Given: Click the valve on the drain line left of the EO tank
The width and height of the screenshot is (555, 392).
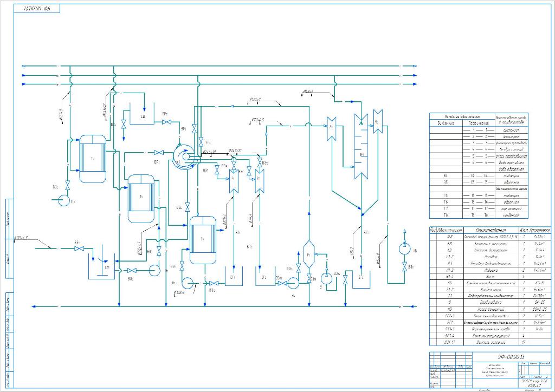Looking at the screenshot, I should click(x=124, y=125).
